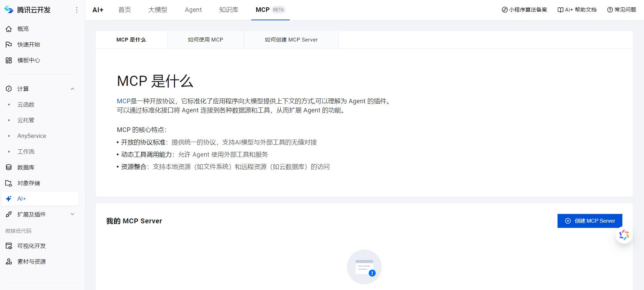This screenshot has height=290, width=644.
Task: Click the empty-state illustration under 我的 MCP Server
Action: (x=364, y=267)
